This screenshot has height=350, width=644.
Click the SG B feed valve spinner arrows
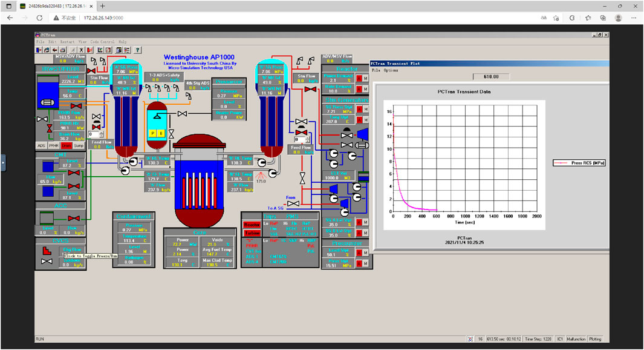point(308,140)
